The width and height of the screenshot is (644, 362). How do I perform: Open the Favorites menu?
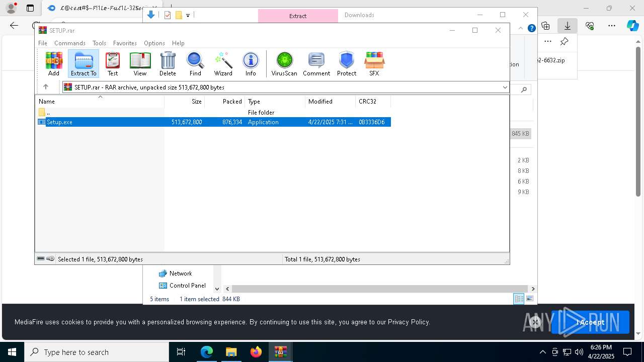coord(125,43)
